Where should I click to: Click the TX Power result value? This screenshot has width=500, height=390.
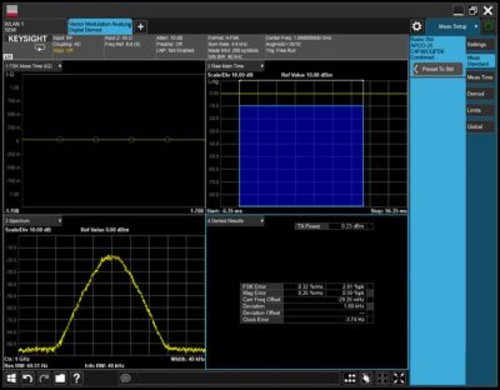click(352, 226)
